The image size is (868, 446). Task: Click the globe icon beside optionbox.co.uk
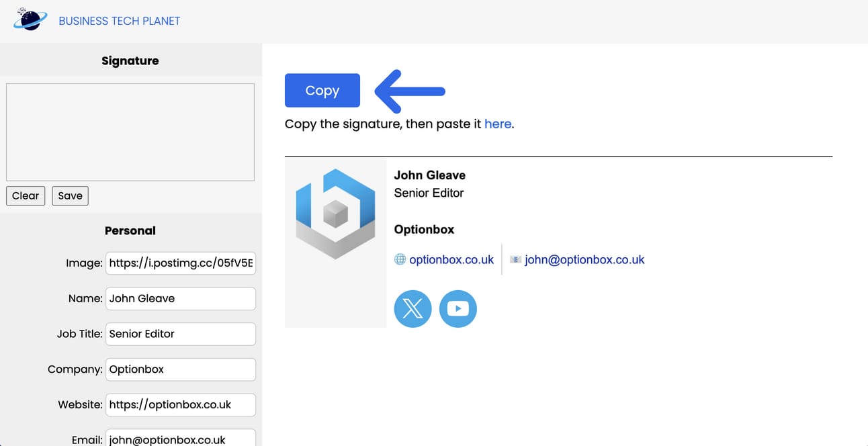point(400,259)
